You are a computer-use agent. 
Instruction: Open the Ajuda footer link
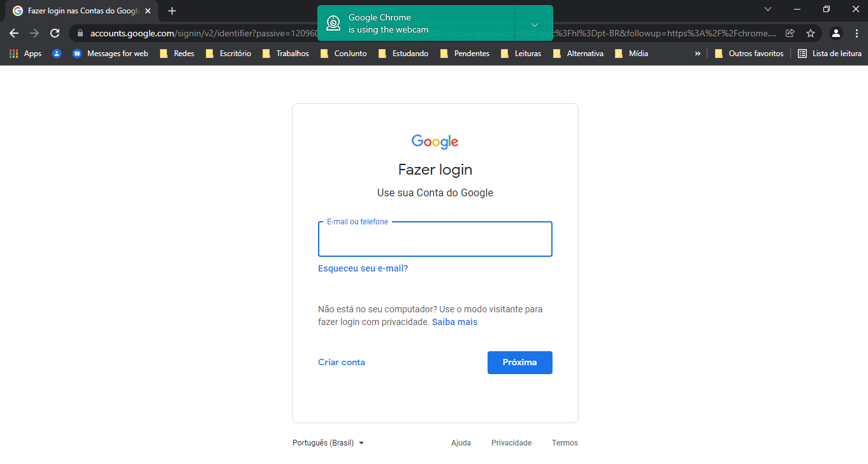(x=461, y=443)
